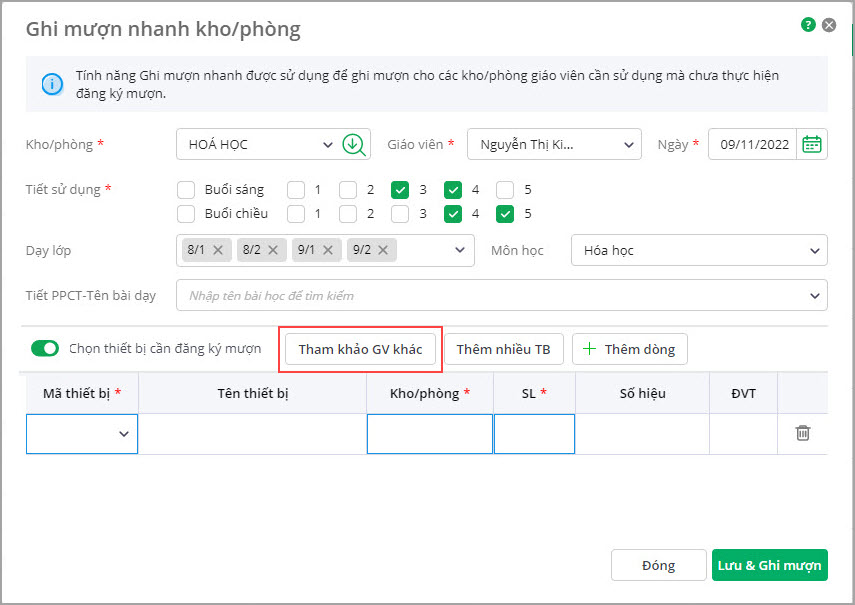Turn off Chọn thiết bị cần đăng ký mượn toggle
This screenshot has width=855, height=605.
click(45, 348)
